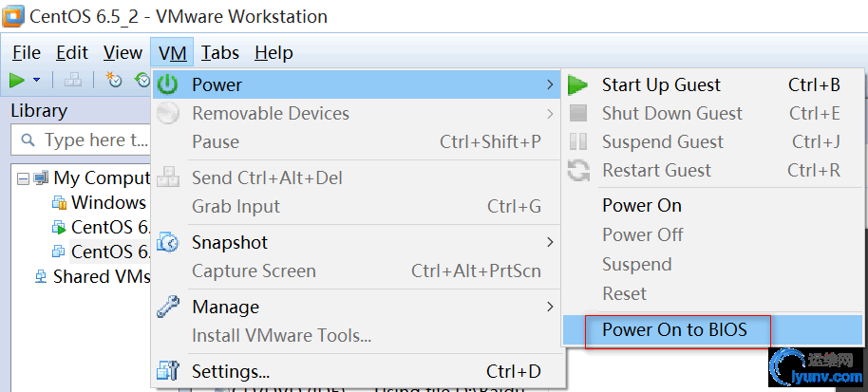Click the green Power On toolbar button

tap(17, 81)
